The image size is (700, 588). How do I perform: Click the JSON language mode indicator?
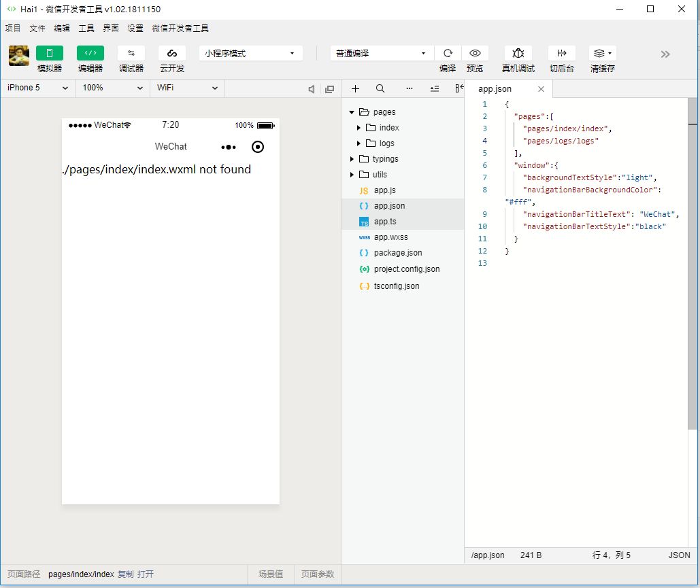coord(679,555)
